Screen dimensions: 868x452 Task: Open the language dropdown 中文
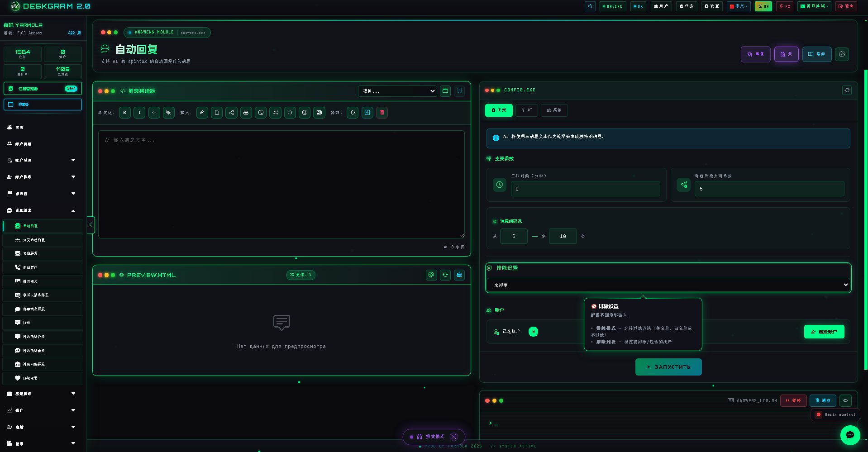click(x=739, y=6)
